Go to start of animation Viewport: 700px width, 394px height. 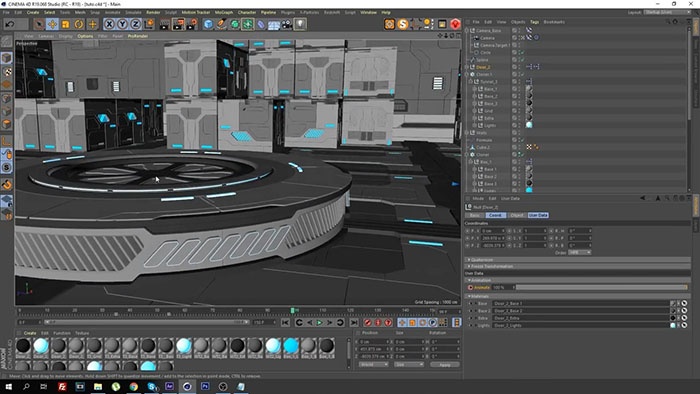pyautogui.click(x=285, y=323)
